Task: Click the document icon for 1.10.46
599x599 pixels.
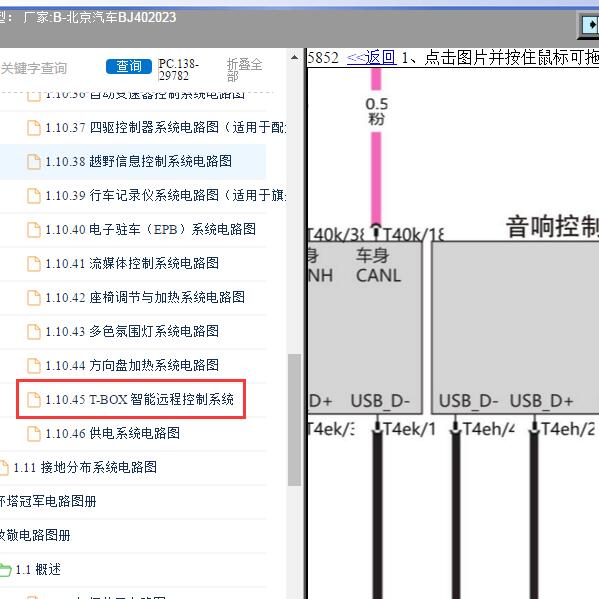Action: pyautogui.click(x=34, y=434)
